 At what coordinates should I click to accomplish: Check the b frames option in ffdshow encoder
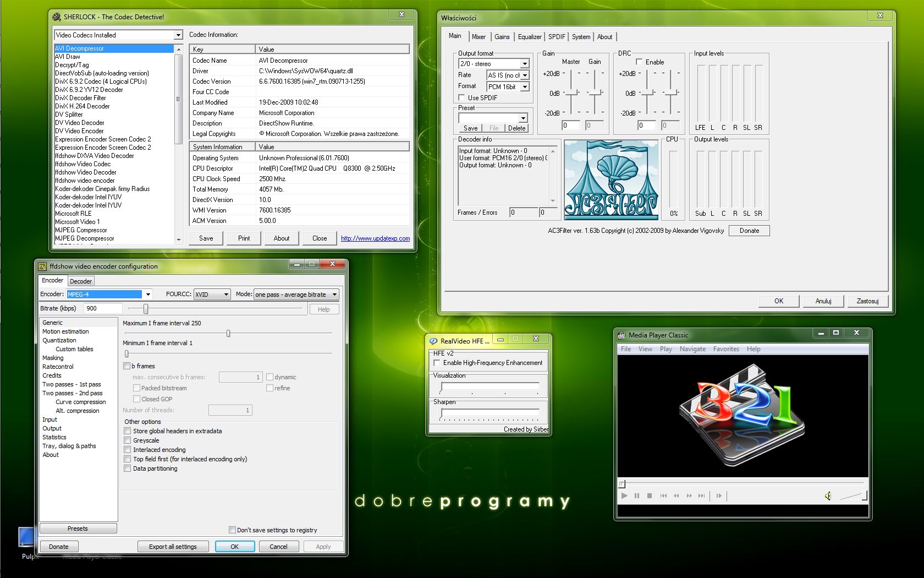127,366
